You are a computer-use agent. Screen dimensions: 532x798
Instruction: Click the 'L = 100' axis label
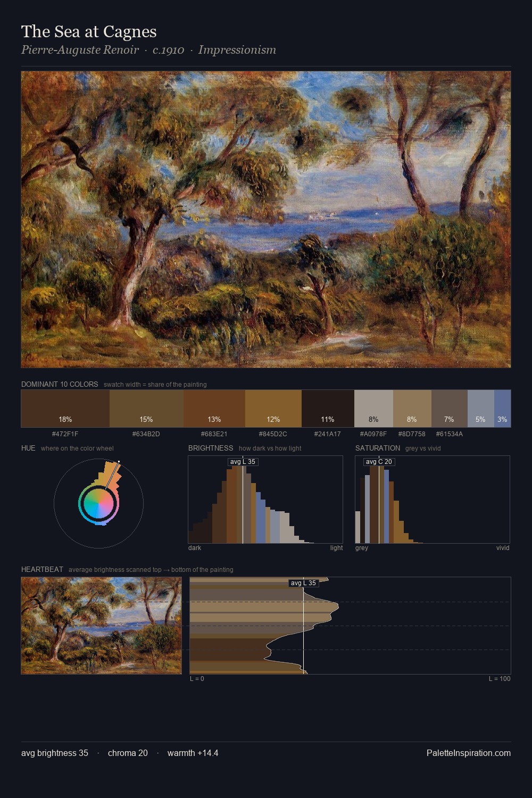tap(500, 679)
